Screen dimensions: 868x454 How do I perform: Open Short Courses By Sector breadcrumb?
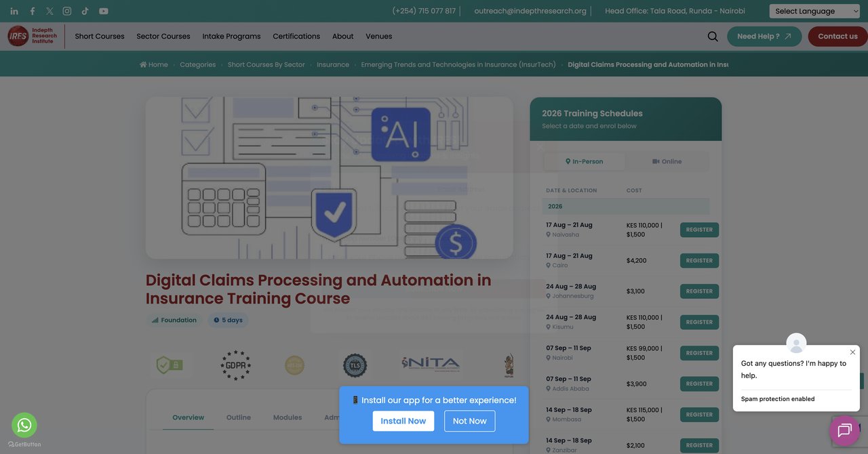[267, 64]
